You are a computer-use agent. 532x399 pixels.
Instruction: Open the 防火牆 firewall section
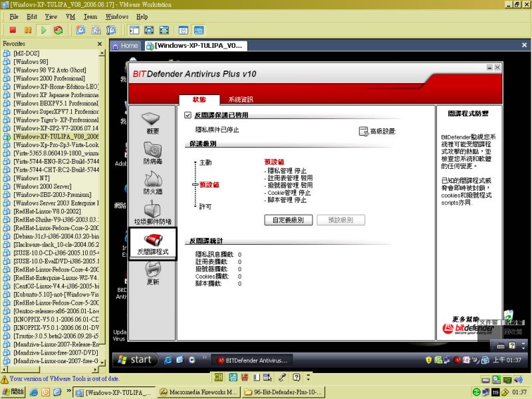[x=152, y=184]
